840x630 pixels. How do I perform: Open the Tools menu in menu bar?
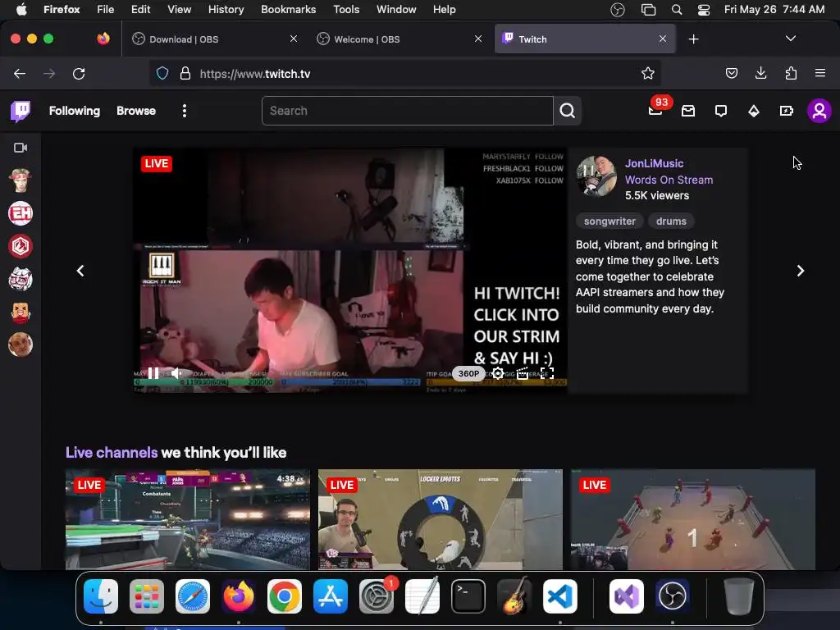click(346, 10)
